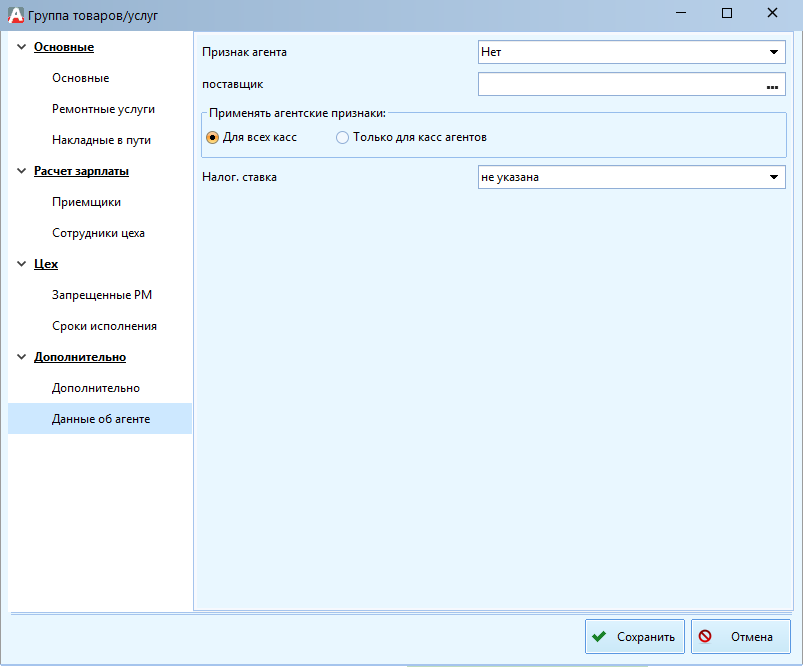This screenshot has width=803, height=667.
Task: Open Сотрудники цеха settings
Action: click(98, 233)
